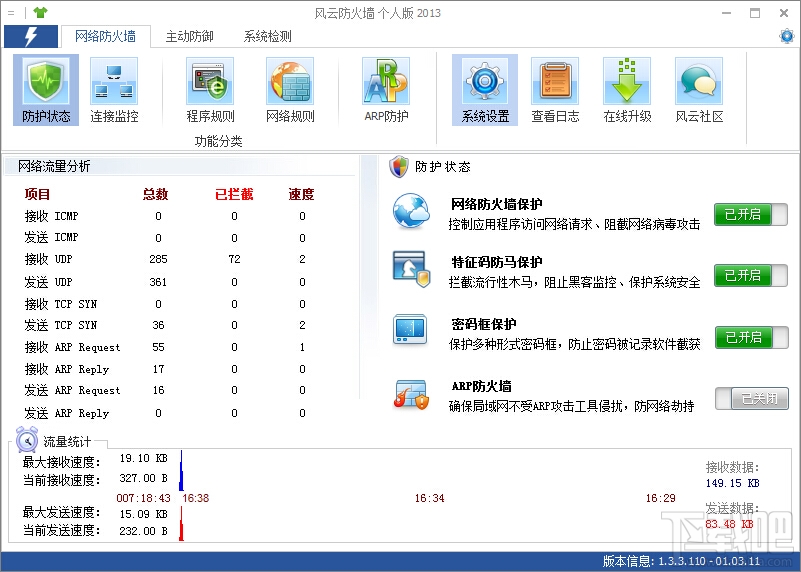Click the 密码框保护 title text

(x=483, y=324)
